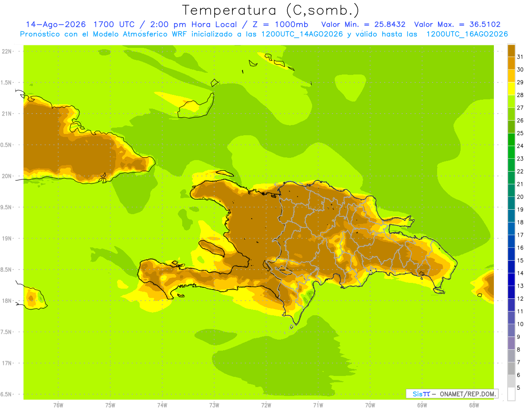532x411 pixels.
Task: Click the '20N' latitude axis label
Action: [6, 176]
